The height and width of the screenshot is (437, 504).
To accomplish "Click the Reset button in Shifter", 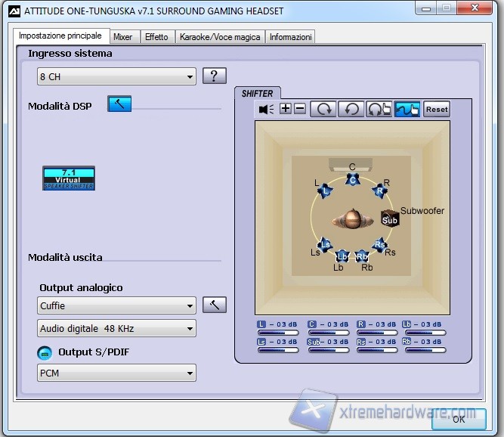I will tap(436, 109).
